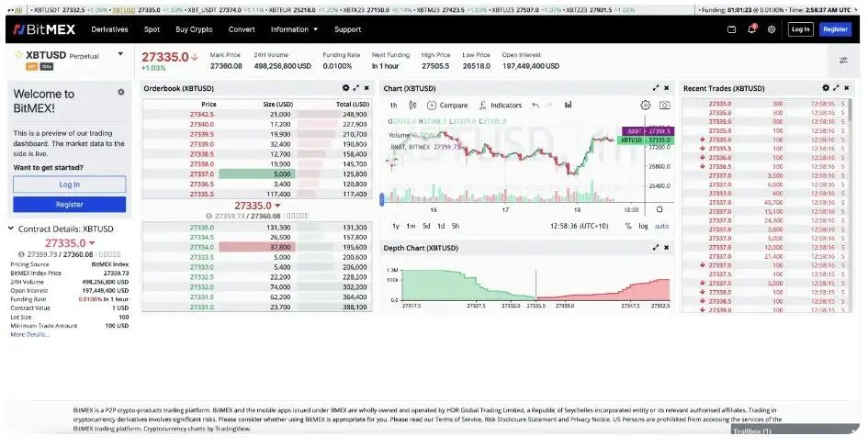Undo last chart action
Viewport: 868px width, 447px height.
[535, 106]
